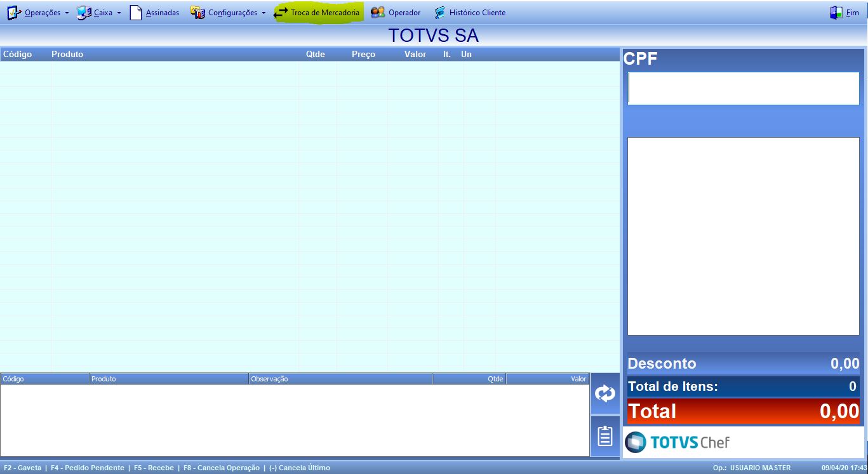Click the F4 - Pedido Pendente shortcut

(x=88, y=468)
